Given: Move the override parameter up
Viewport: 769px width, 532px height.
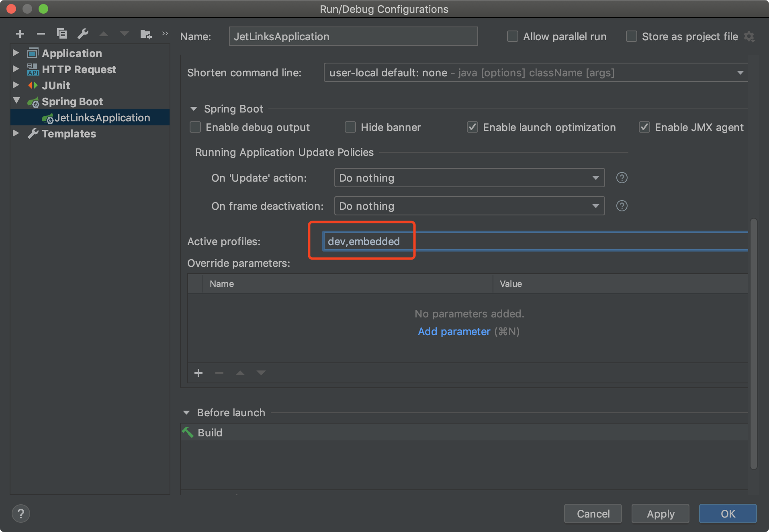Looking at the screenshot, I should pos(240,373).
